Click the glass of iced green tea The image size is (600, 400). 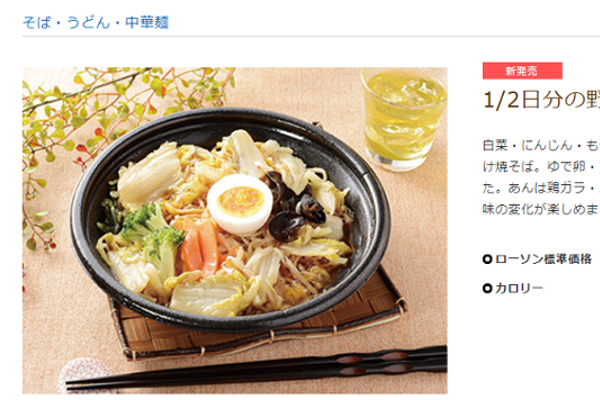click(x=403, y=119)
